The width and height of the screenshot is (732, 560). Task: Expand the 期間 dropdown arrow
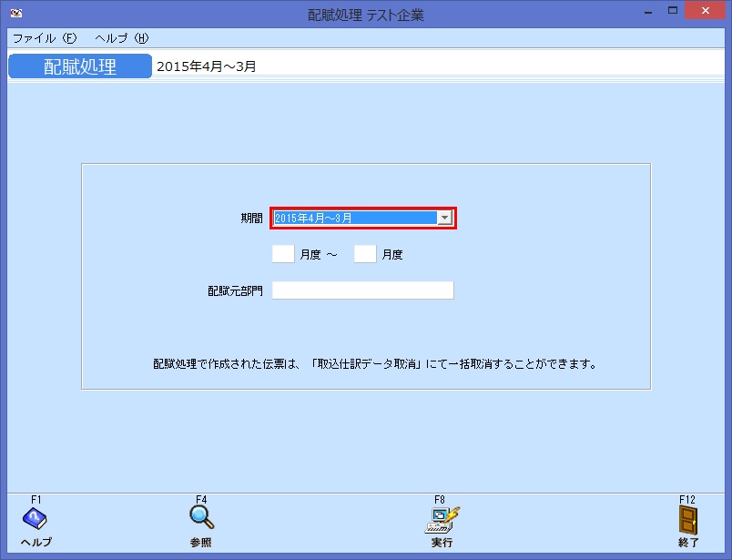point(443,218)
